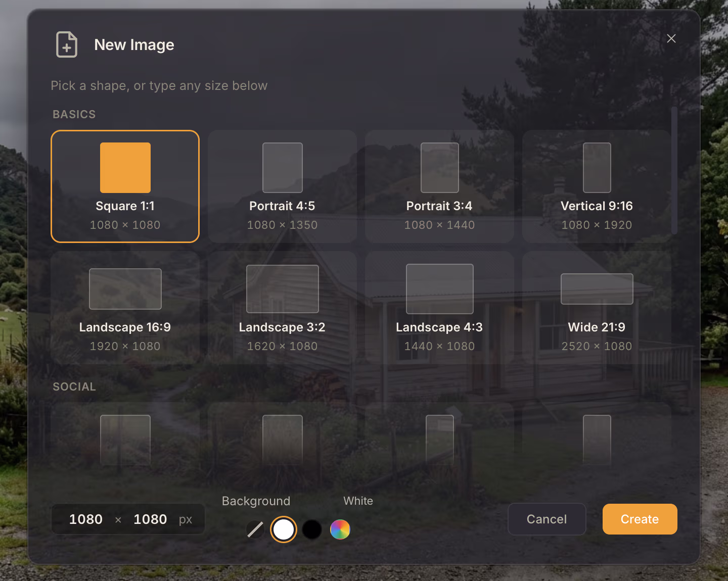Image resolution: width=728 pixels, height=581 pixels.
Task: Pick the Landscape 3:2 preset
Action: (282, 308)
